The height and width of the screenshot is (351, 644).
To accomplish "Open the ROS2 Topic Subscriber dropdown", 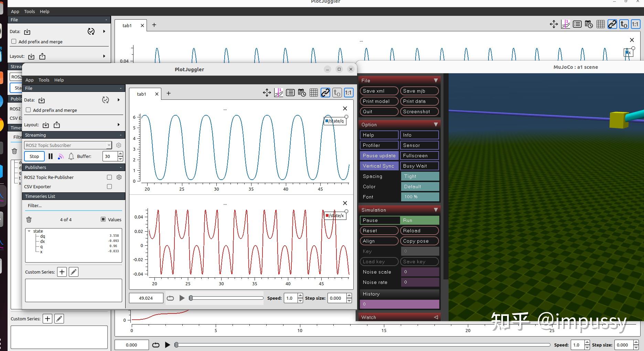I will click(x=68, y=145).
